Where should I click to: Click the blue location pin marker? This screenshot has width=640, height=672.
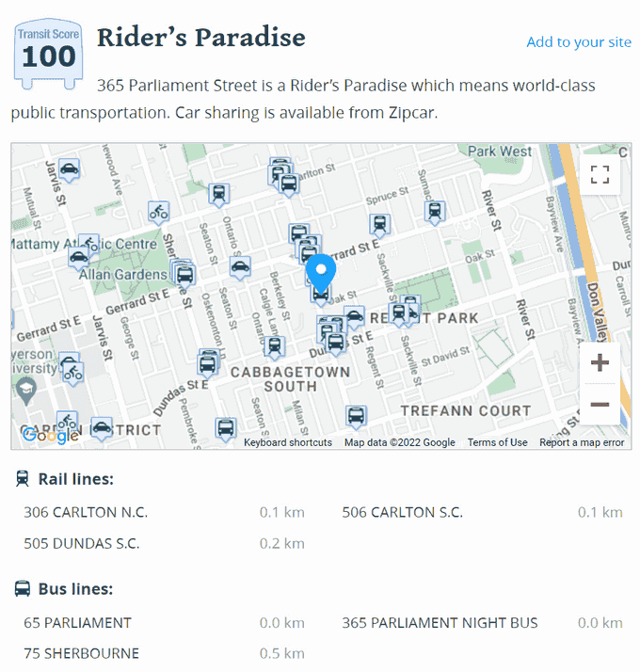tap(321, 274)
